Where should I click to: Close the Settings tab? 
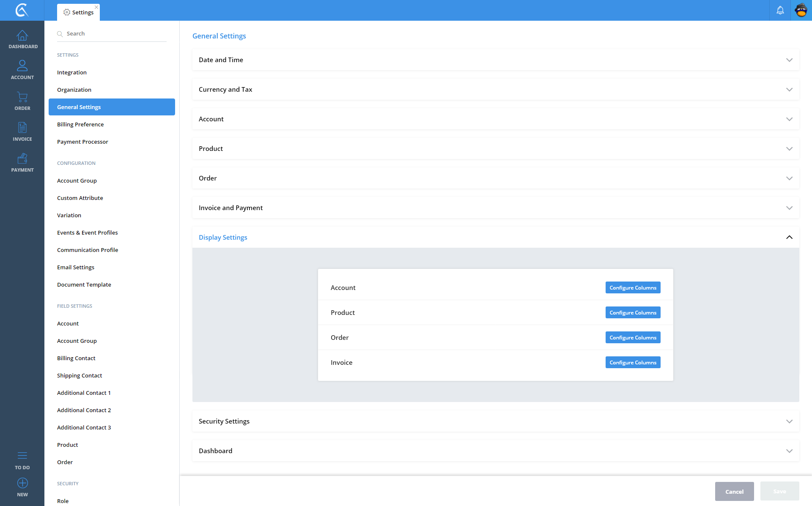[96, 7]
